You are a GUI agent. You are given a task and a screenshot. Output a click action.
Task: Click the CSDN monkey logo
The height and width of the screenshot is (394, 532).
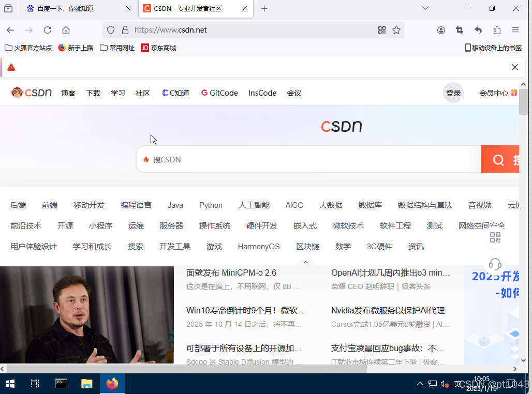pos(31,92)
